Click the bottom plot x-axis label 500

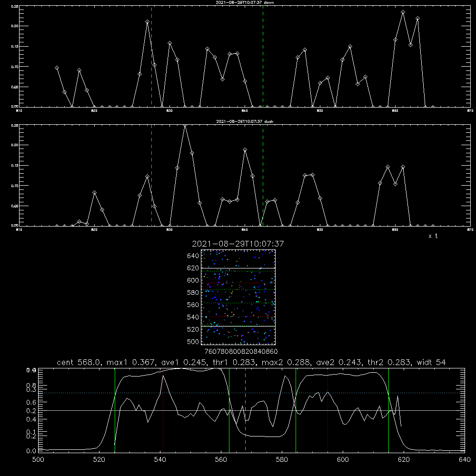(38, 460)
